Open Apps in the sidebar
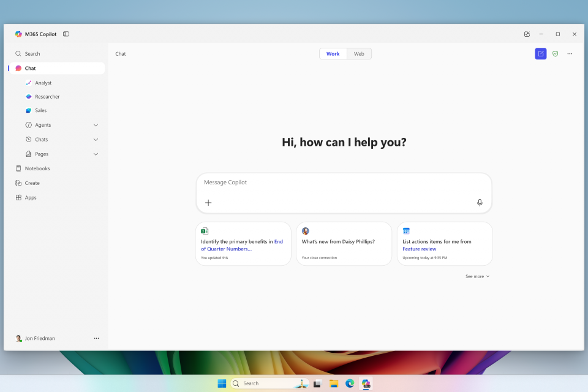 coord(30,198)
